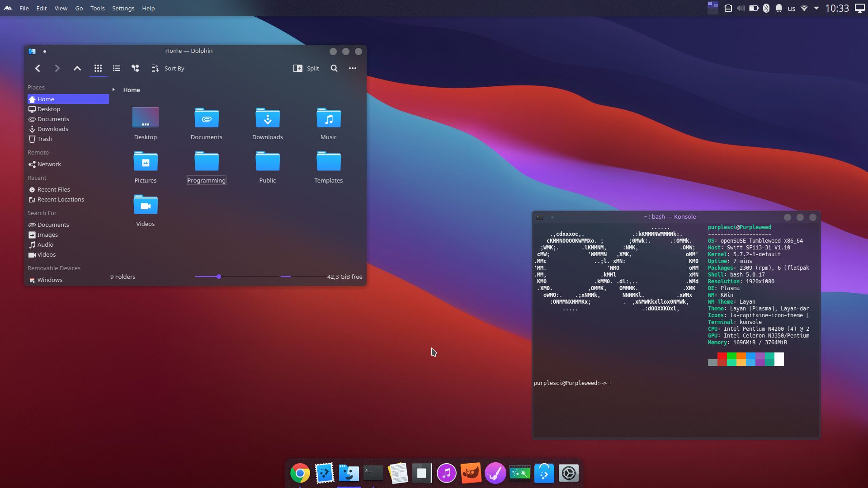Image resolution: width=868 pixels, height=488 pixels.
Task: Switch Dolphin to Icons view mode
Action: pos(98,68)
